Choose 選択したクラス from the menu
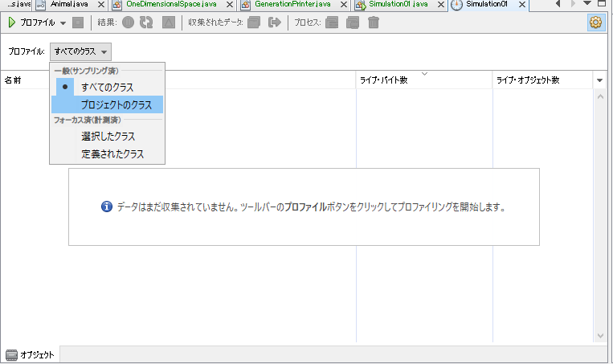 click(x=107, y=137)
